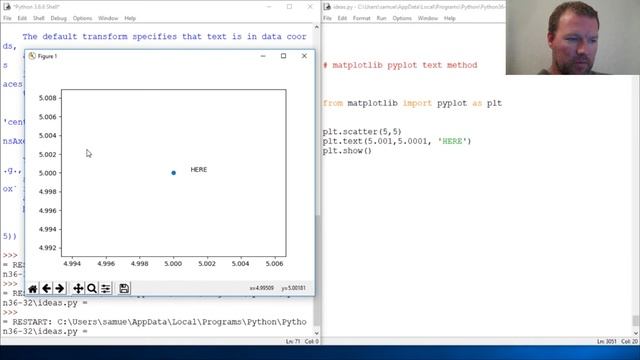Click the ideas.py editor scrollbar thumb

pyautogui.click(x=636, y=320)
